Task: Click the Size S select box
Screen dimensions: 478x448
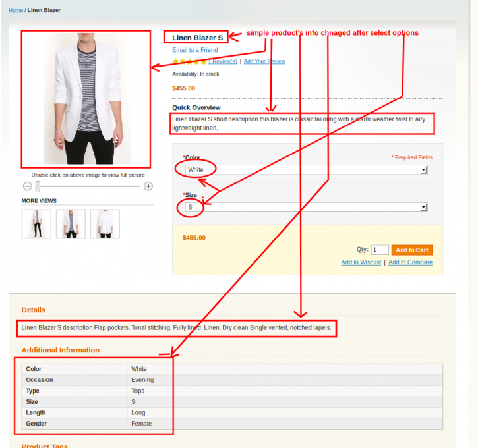Action: point(306,208)
